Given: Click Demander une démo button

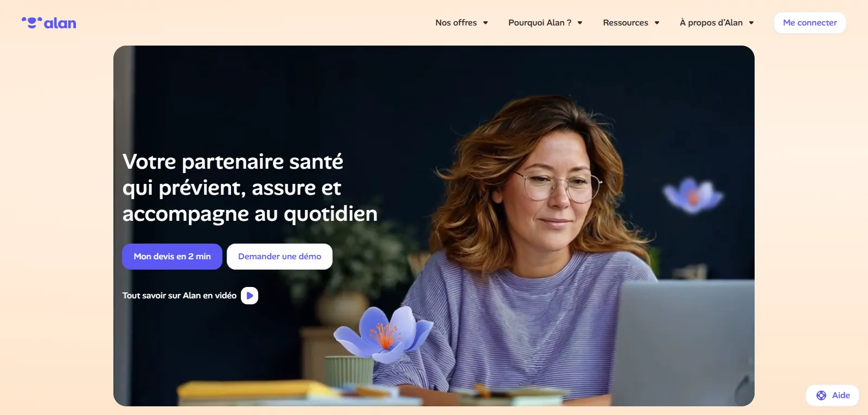Looking at the screenshot, I should click(x=279, y=257).
